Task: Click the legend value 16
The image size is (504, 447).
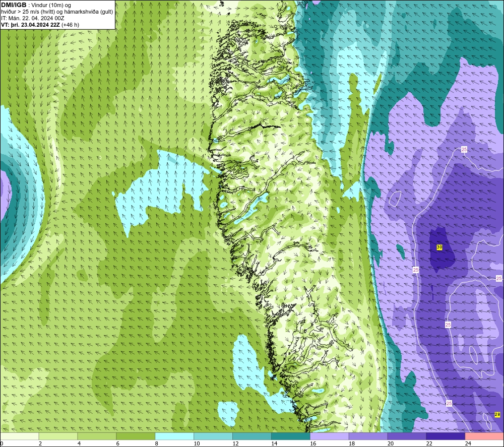Action: click(313, 443)
